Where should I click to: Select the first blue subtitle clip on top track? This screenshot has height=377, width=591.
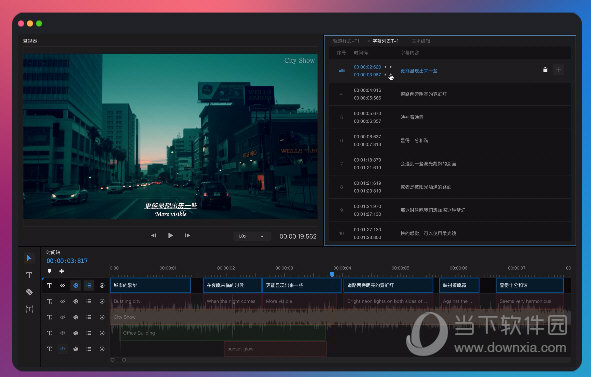click(x=150, y=285)
